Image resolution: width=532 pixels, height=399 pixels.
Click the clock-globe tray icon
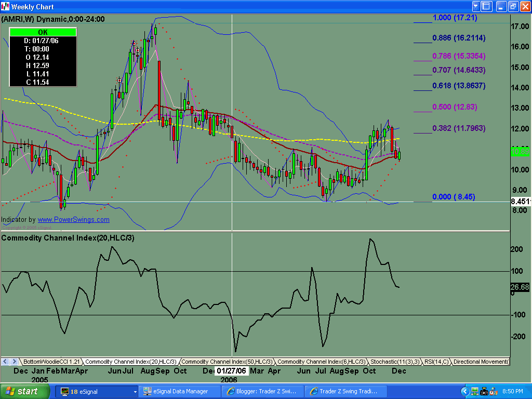pos(493,392)
